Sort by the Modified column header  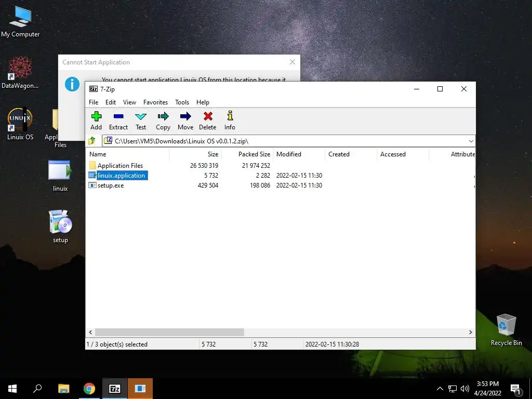coord(299,154)
